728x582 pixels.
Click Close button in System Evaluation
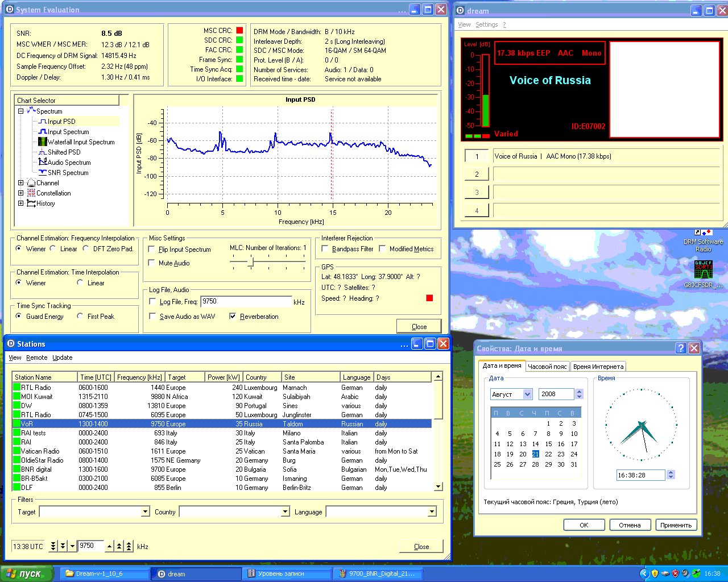tap(419, 326)
